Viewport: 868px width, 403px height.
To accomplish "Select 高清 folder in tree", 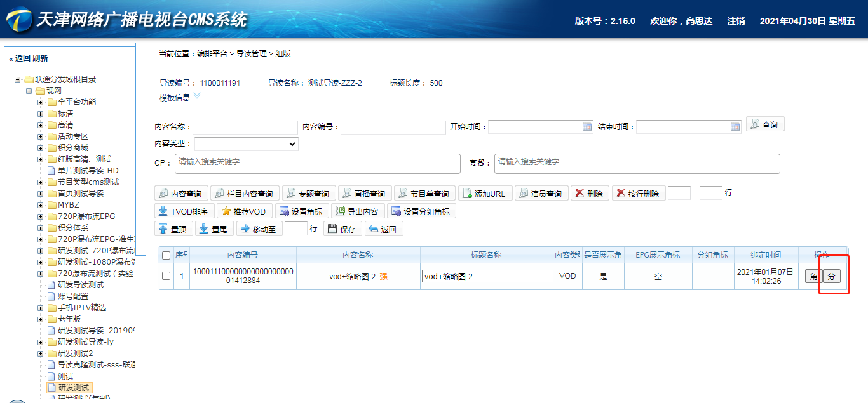I will (65, 125).
